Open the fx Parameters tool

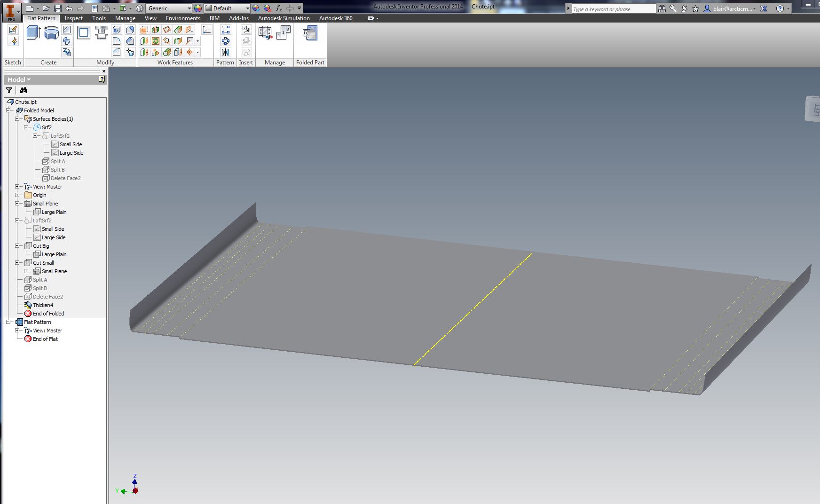[x=279, y=8]
